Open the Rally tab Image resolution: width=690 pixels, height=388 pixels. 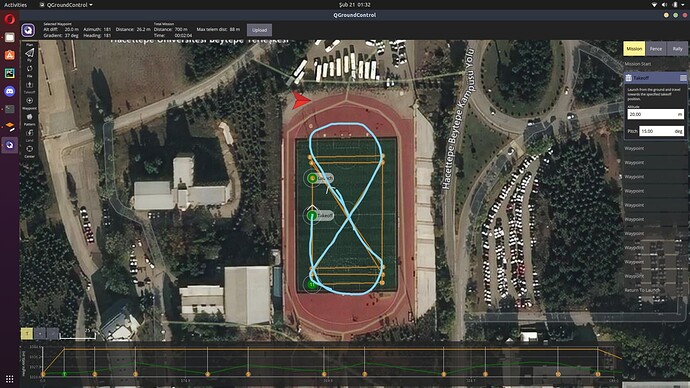(x=677, y=49)
